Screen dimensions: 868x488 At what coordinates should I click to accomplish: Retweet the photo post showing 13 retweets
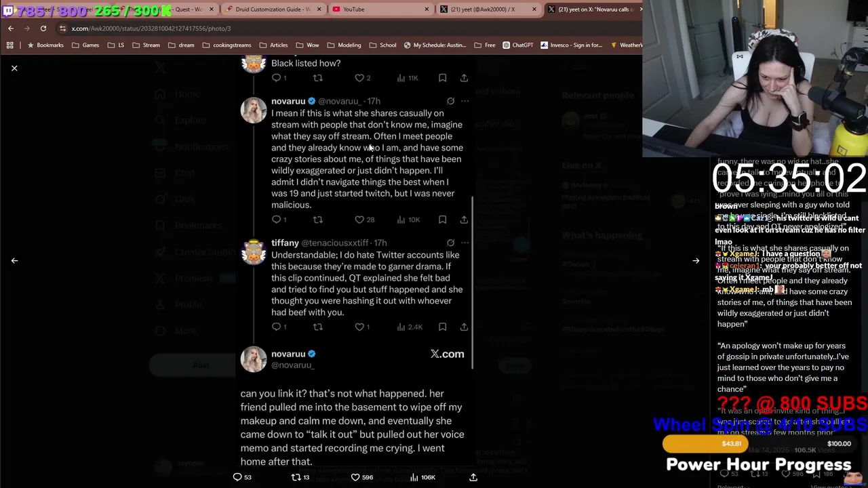[300, 477]
